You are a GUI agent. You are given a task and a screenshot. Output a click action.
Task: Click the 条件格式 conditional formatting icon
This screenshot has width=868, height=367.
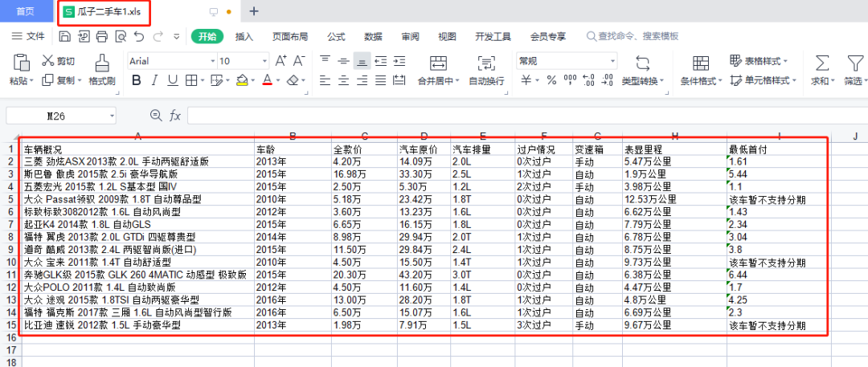pos(701,63)
